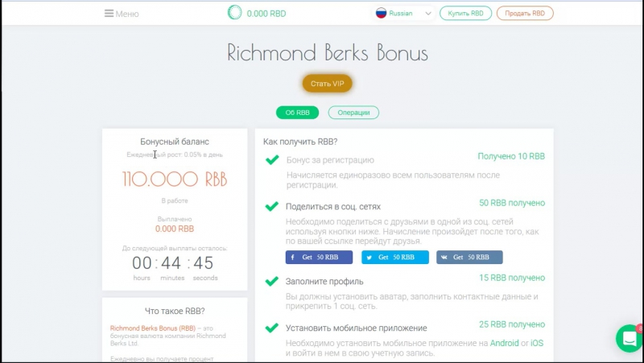Click the Стать VIP button
The height and width of the screenshot is (363, 644).
pos(328,84)
